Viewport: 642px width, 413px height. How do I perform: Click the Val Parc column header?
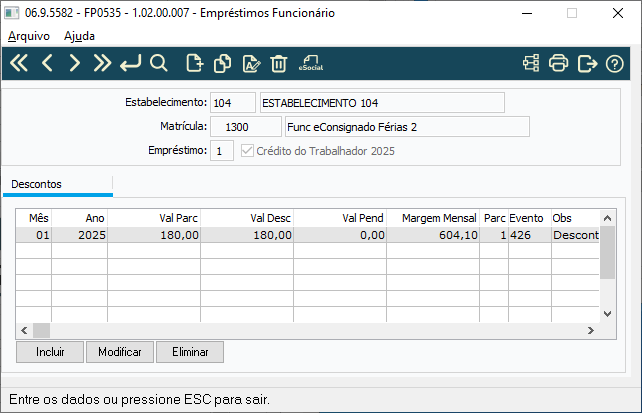tap(154, 218)
